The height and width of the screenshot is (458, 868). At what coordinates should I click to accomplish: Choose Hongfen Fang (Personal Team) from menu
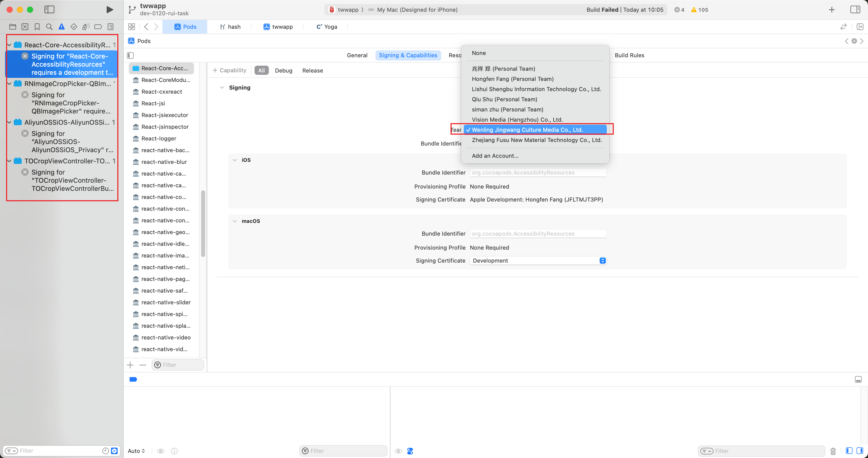tap(512, 79)
